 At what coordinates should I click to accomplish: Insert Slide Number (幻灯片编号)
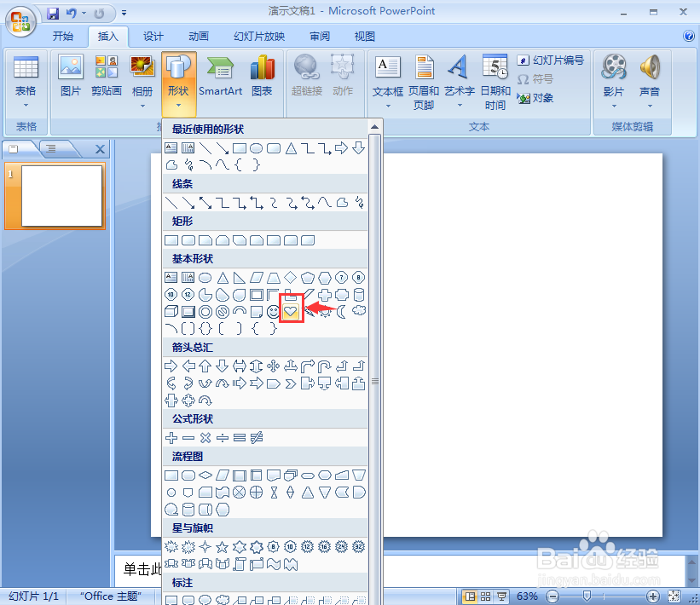[551, 60]
